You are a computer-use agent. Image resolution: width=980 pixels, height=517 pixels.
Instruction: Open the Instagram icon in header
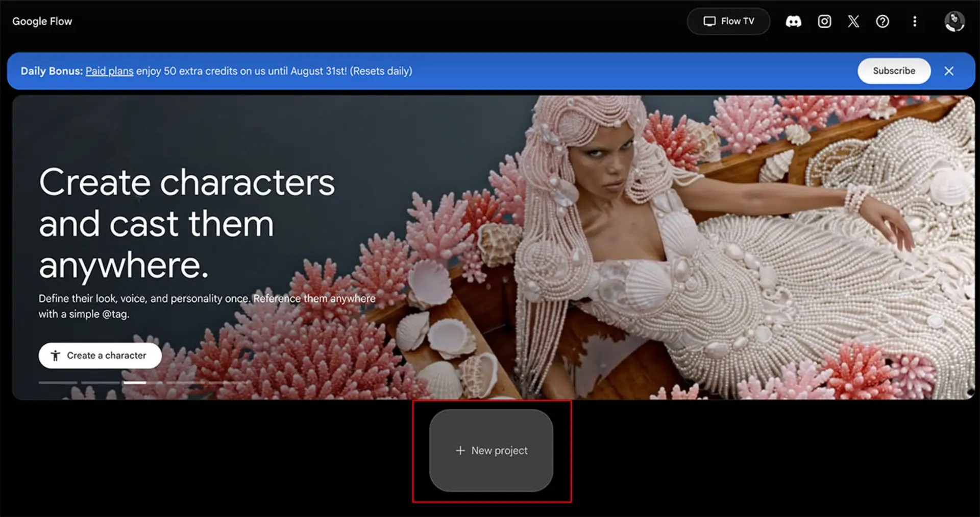pos(824,21)
